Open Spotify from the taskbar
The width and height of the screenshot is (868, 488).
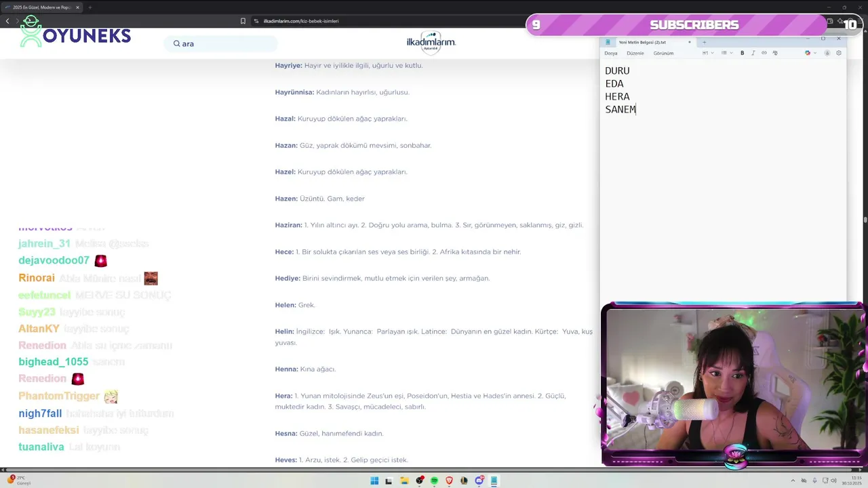[x=435, y=481]
